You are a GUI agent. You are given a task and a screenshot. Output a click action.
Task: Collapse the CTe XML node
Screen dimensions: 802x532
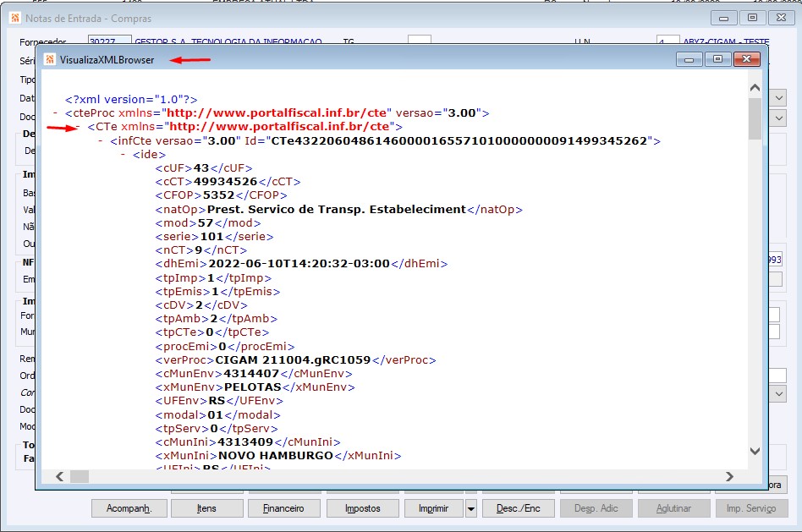click(78, 126)
